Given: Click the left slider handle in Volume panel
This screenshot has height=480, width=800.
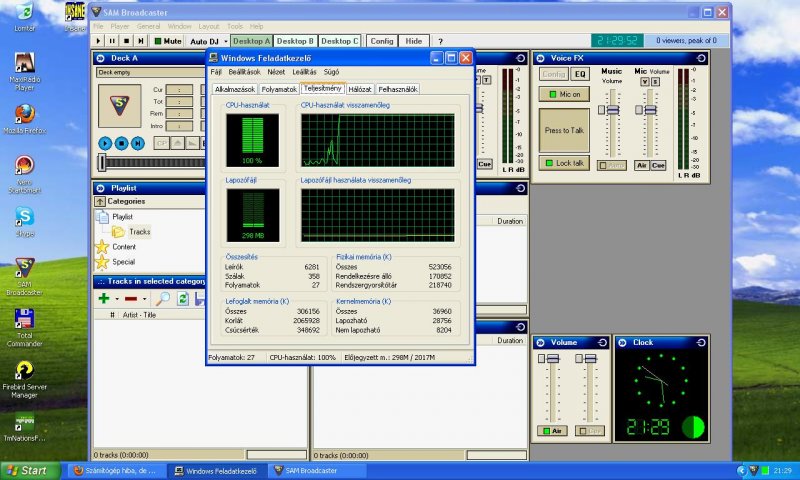Looking at the screenshot, I should 553,359.
